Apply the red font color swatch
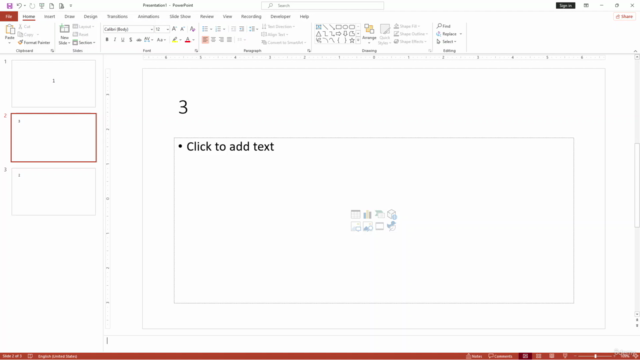The width and height of the screenshot is (640, 360). (188, 40)
